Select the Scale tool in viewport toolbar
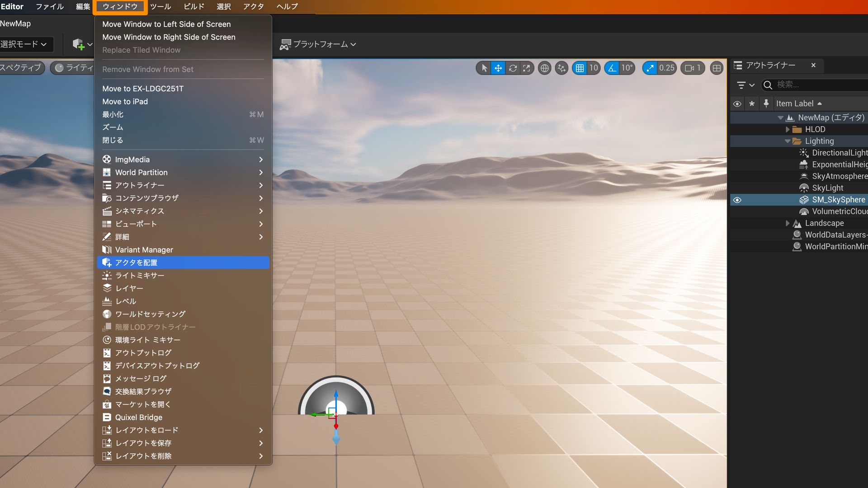This screenshot has height=488, width=868. tap(527, 68)
